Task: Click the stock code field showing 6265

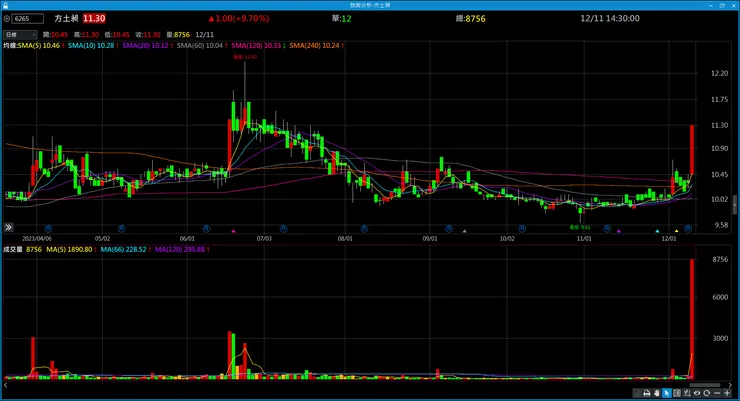Action: pyautogui.click(x=27, y=19)
